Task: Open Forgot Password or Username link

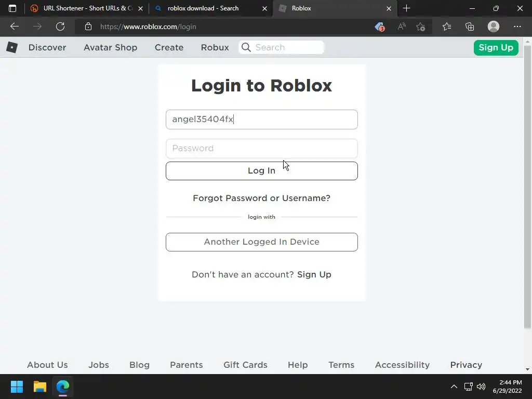Action: click(261, 198)
